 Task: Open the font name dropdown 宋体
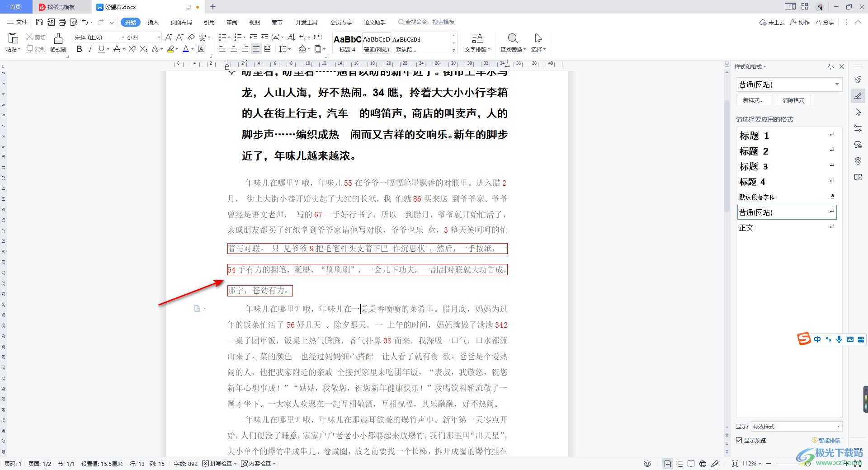(123, 37)
